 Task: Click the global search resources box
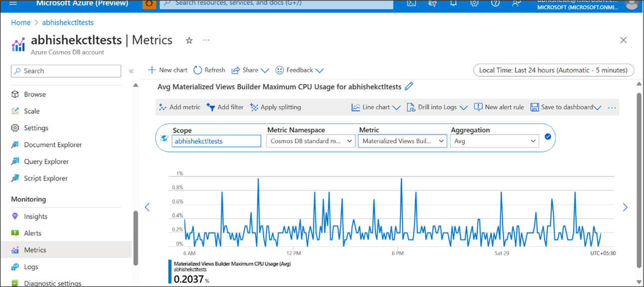pyautogui.click(x=276, y=3)
